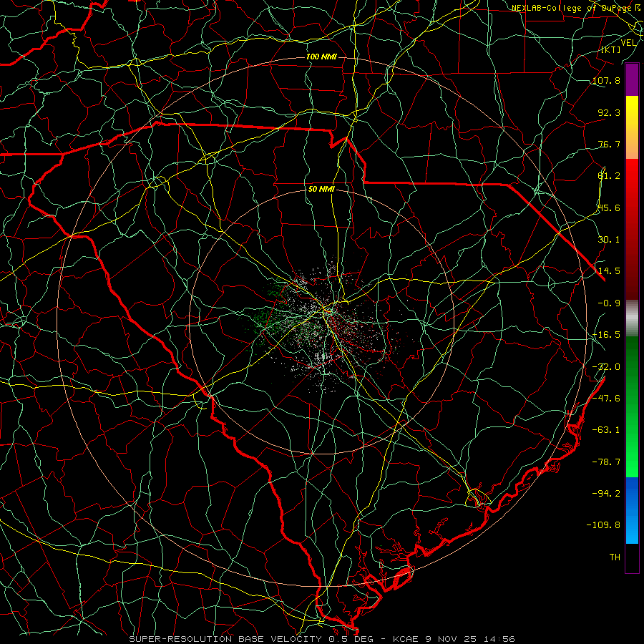Click the -109.8 legend value
Viewport: 644px width, 644px height.
[603, 525]
